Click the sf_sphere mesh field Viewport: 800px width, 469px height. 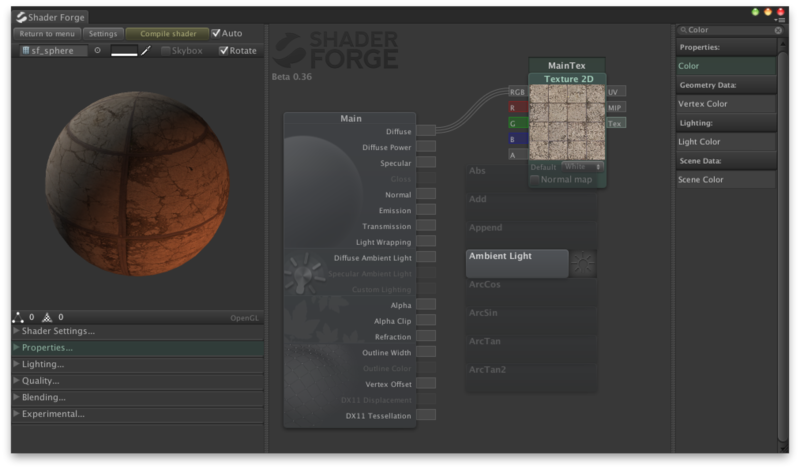pos(54,51)
